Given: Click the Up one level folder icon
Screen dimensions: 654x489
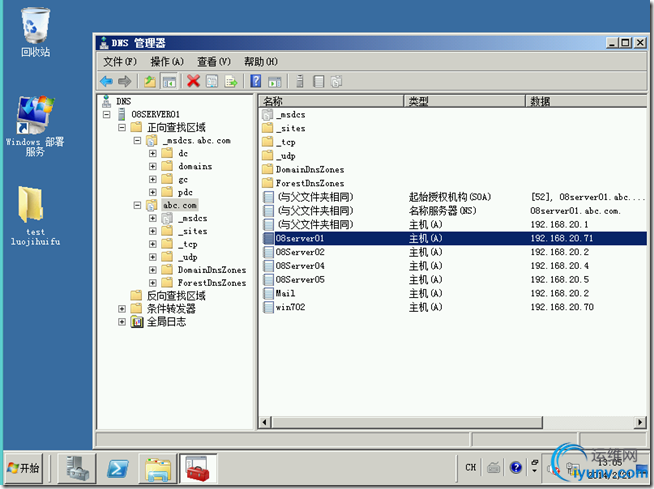Looking at the screenshot, I should pyautogui.click(x=150, y=81).
